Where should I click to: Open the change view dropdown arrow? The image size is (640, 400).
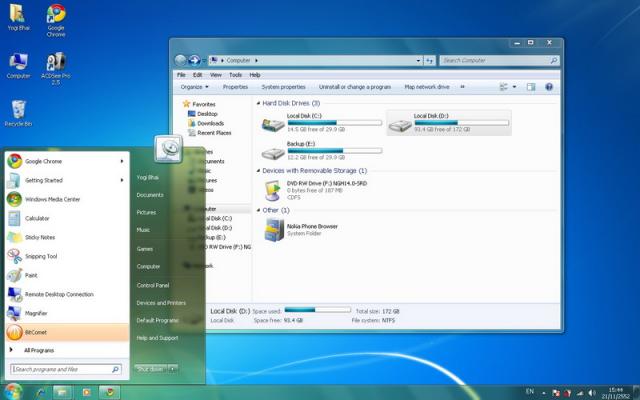(x=514, y=87)
